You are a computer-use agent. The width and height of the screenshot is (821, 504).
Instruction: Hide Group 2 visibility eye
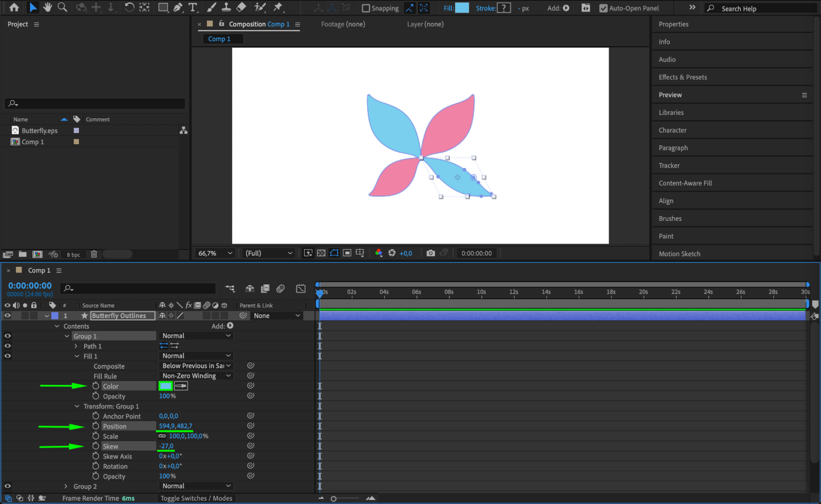(x=7, y=486)
